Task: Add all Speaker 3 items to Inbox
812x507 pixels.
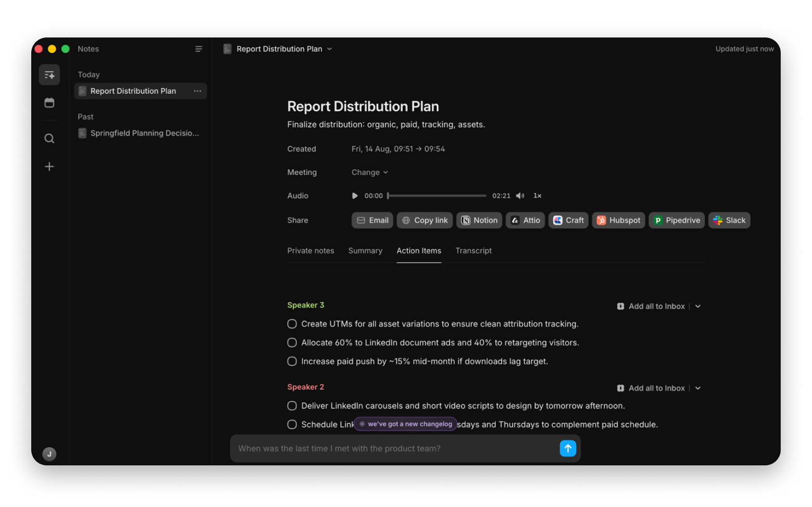Action: (651, 307)
